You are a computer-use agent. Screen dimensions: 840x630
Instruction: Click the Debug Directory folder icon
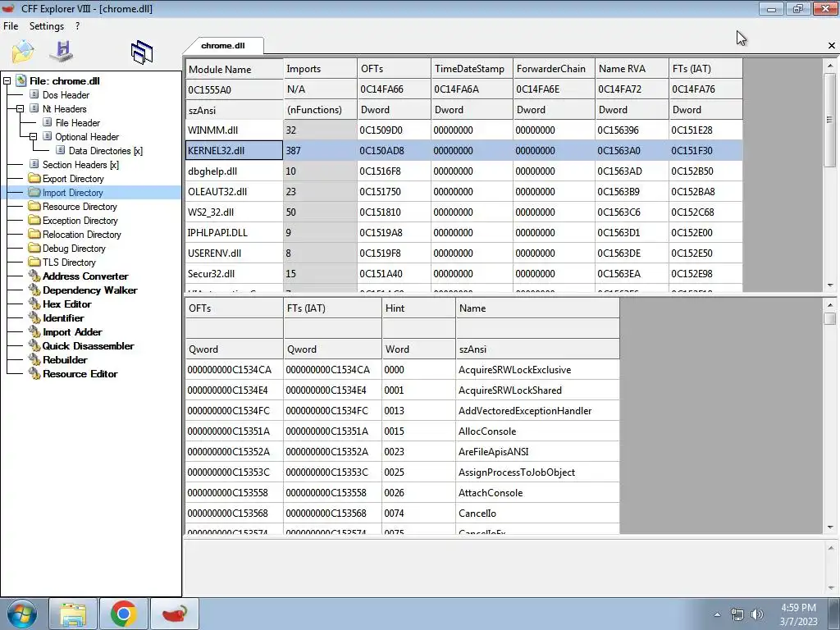click(34, 248)
